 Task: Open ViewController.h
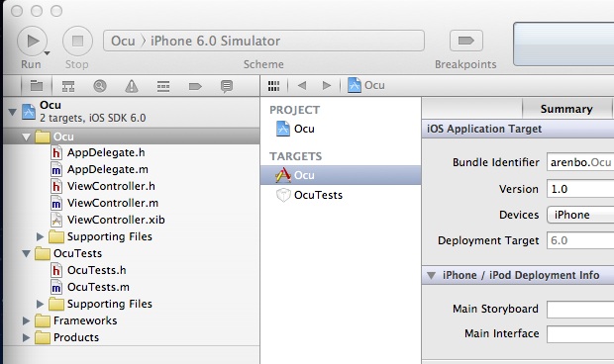coord(111,186)
